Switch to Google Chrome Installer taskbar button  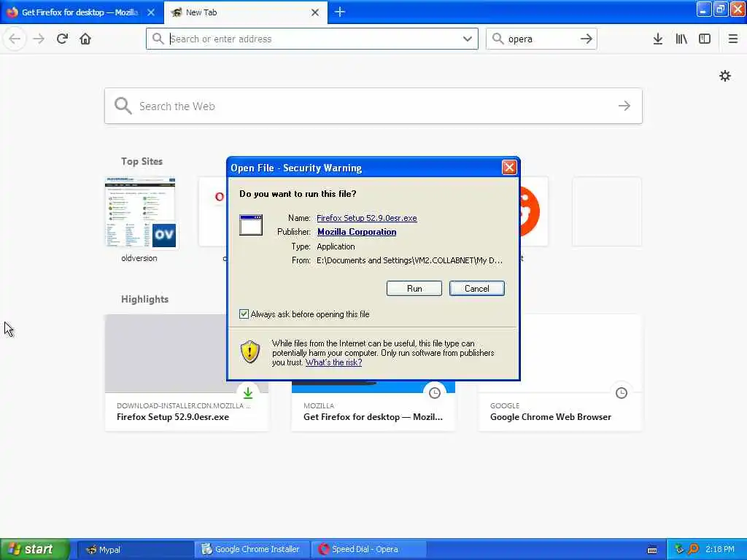click(x=252, y=549)
